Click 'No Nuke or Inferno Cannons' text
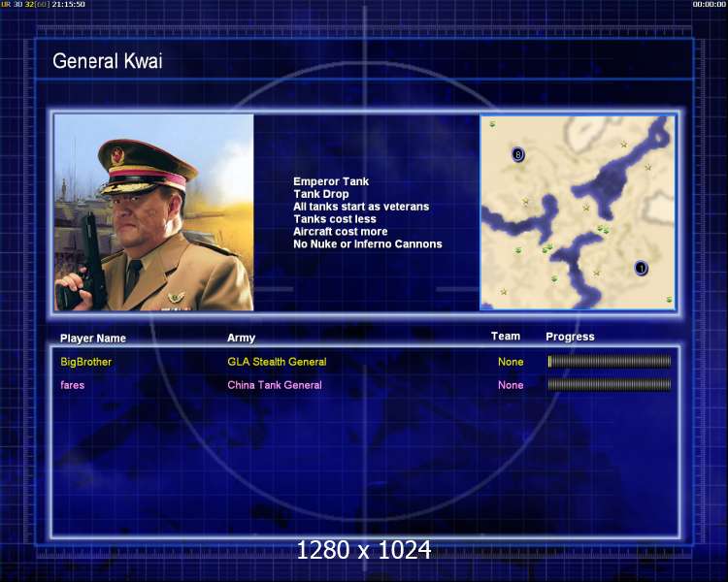 pyautogui.click(x=368, y=244)
